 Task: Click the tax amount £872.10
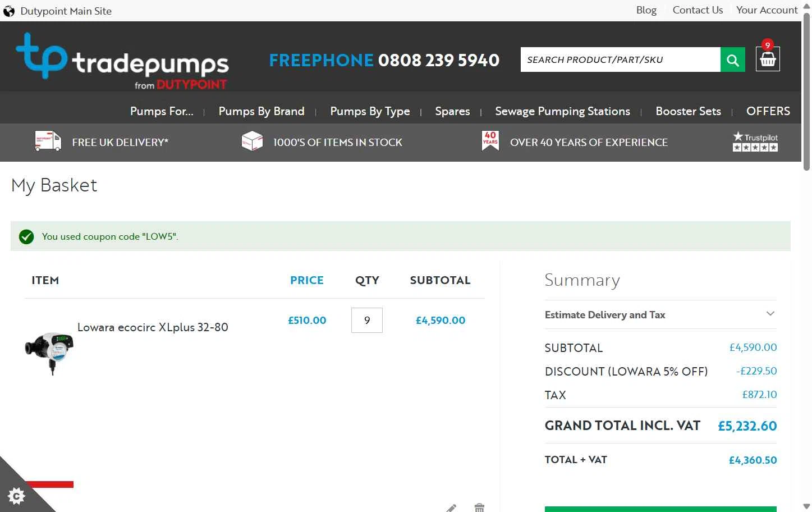[759, 395]
